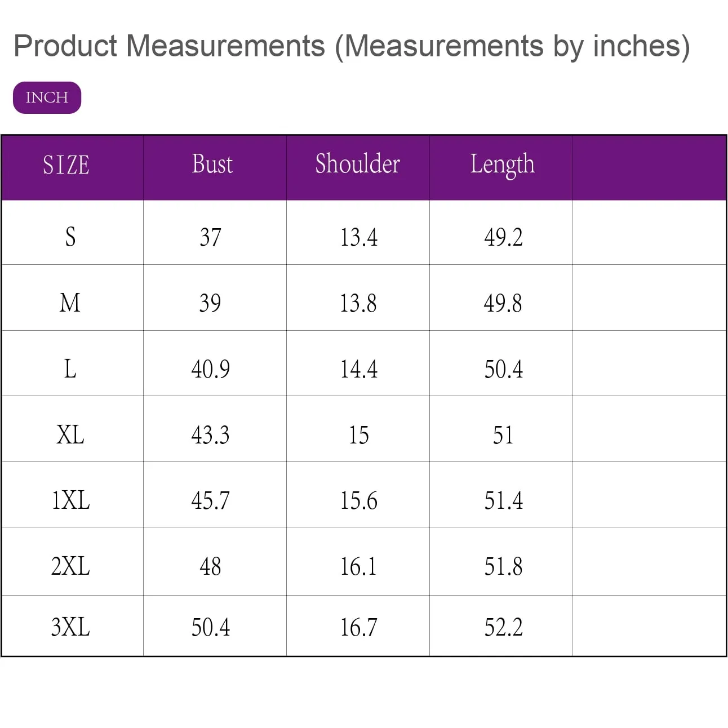Select the 2XL size row label

pyautogui.click(x=70, y=566)
